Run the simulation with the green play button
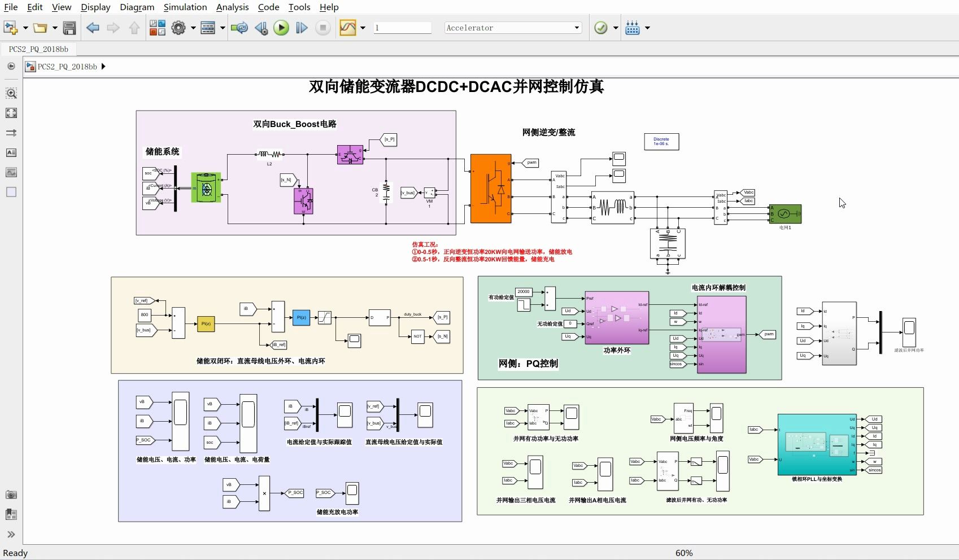 pos(281,27)
